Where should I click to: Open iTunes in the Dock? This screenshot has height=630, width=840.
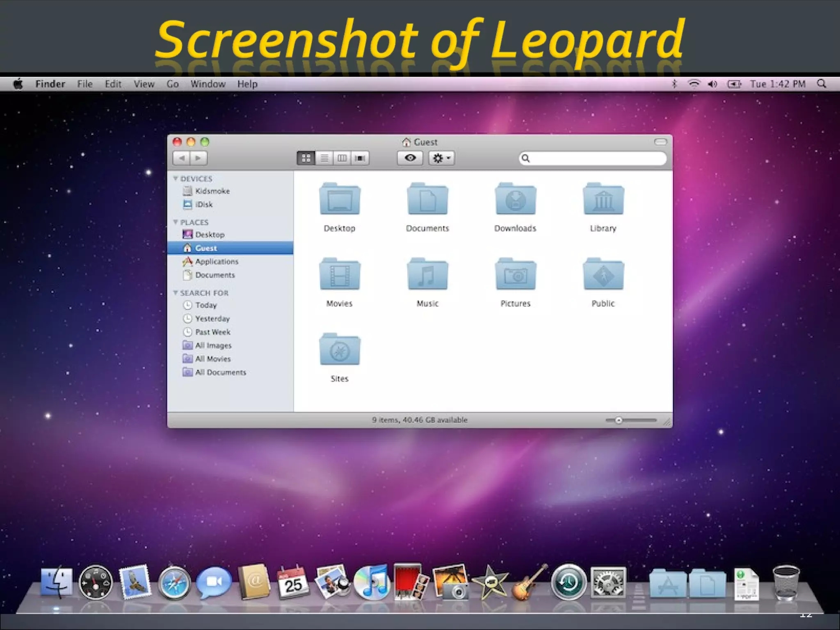coord(371,583)
